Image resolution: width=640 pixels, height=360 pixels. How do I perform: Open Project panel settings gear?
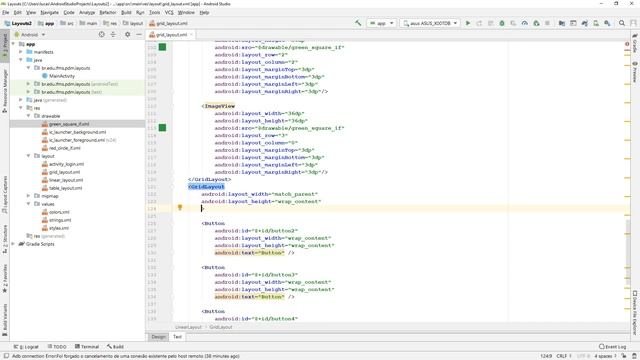tap(127, 35)
